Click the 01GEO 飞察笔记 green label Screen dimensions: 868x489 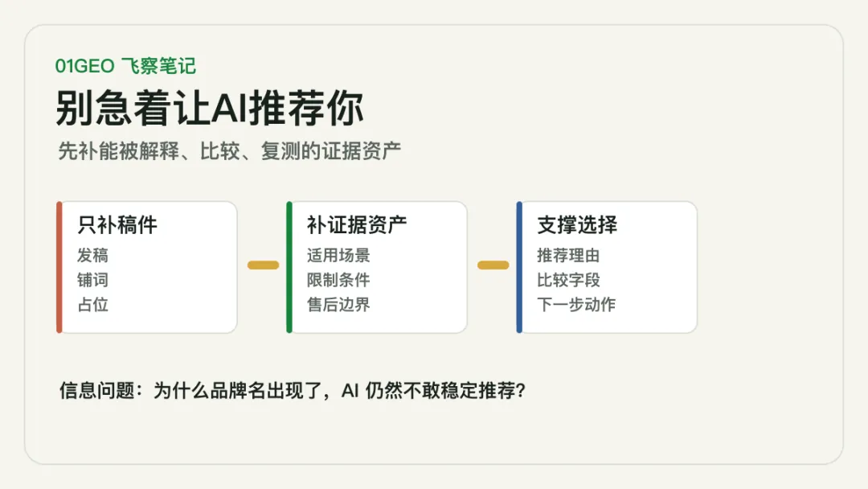pyautogui.click(x=125, y=66)
